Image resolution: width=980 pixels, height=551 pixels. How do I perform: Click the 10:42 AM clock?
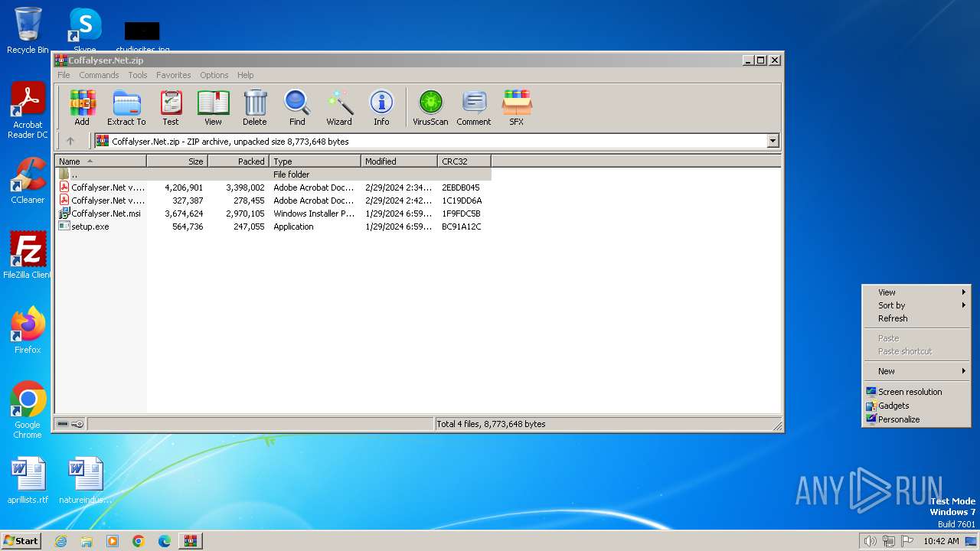click(941, 541)
